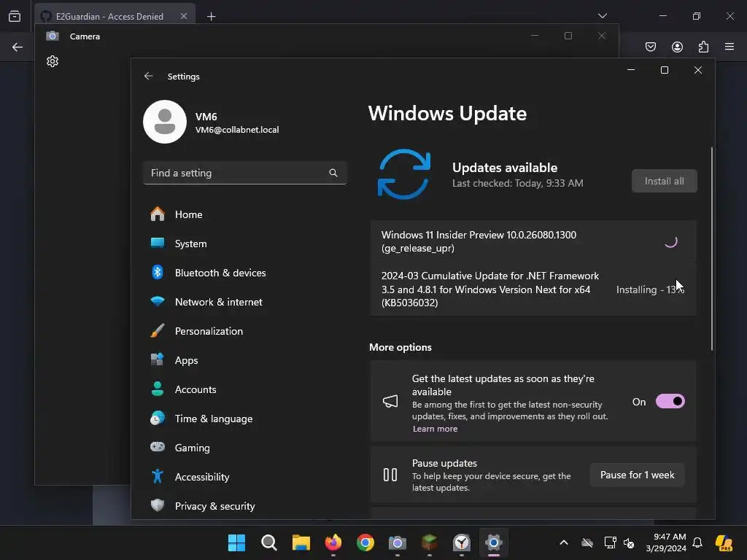The width and height of the screenshot is (747, 560).
Task: Open the clock app taskbar icon
Action: pyautogui.click(x=462, y=542)
